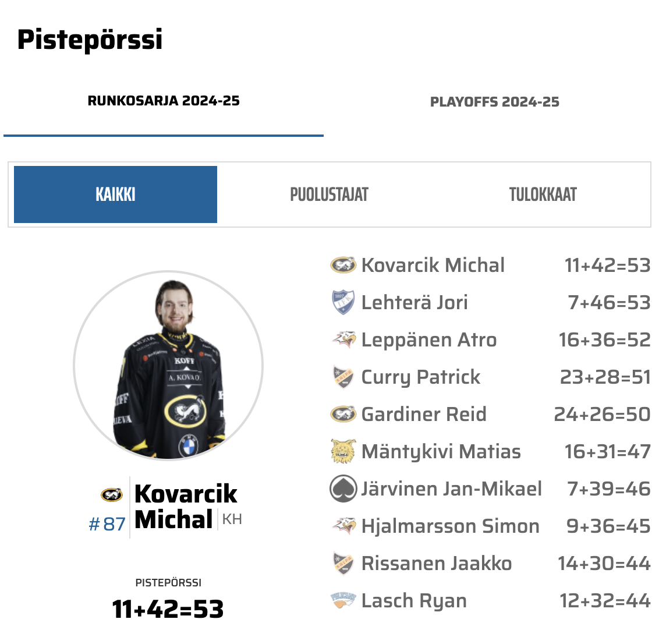The width and height of the screenshot is (659, 644).
Task: Click the lynx logo next to Mäntykivi Matias
Action: tap(343, 452)
